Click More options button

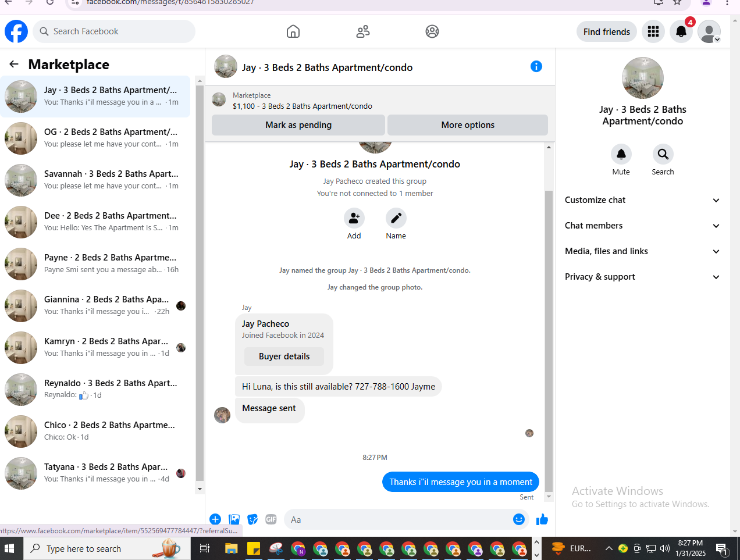[x=468, y=125]
